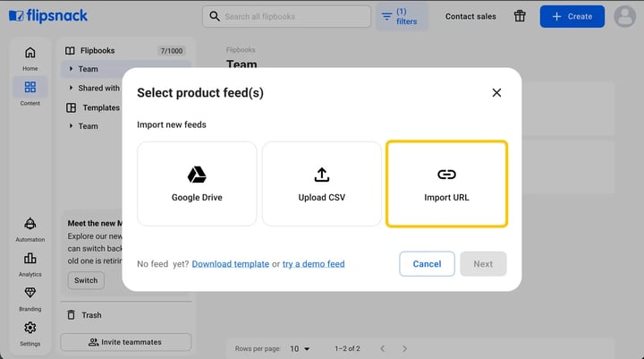Go to the next page arrow
The width and height of the screenshot is (644, 359).
tap(404, 349)
